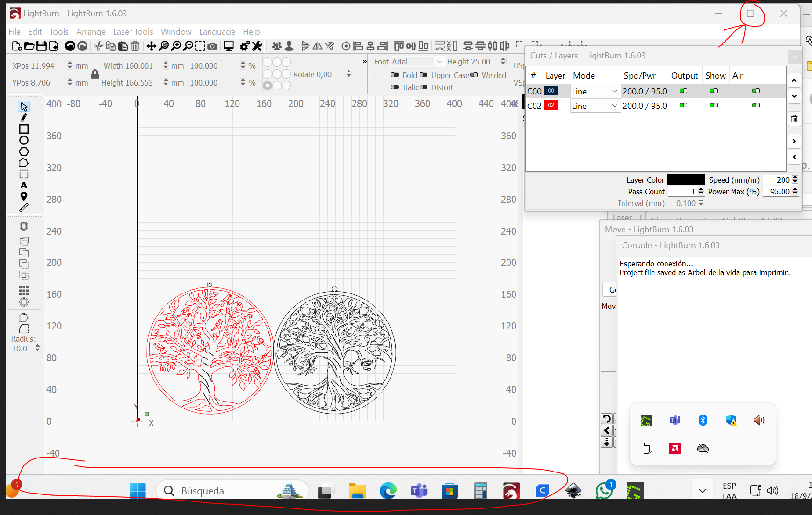Open the Arrange menu
812x515 pixels.
[x=91, y=32]
